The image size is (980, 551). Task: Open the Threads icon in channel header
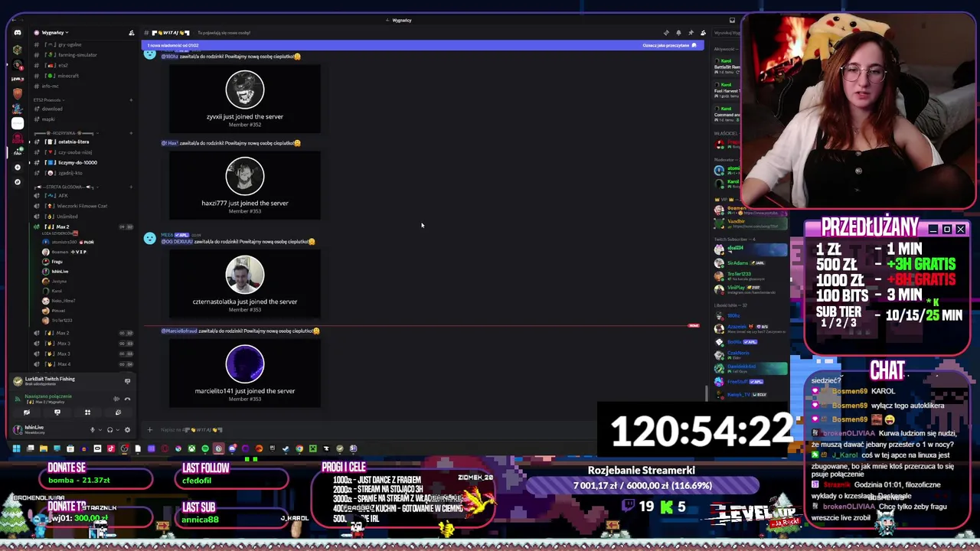click(665, 33)
